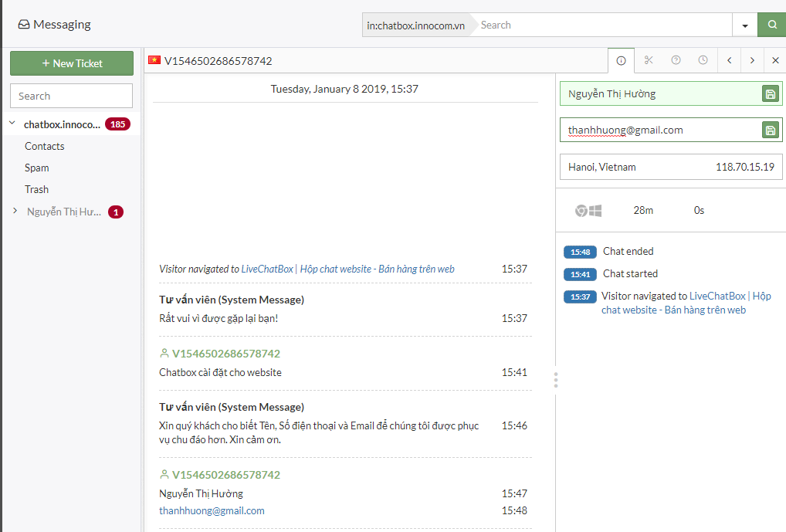This screenshot has height=532, width=786.
Task: Open the clock history tab
Action: pyautogui.click(x=703, y=60)
